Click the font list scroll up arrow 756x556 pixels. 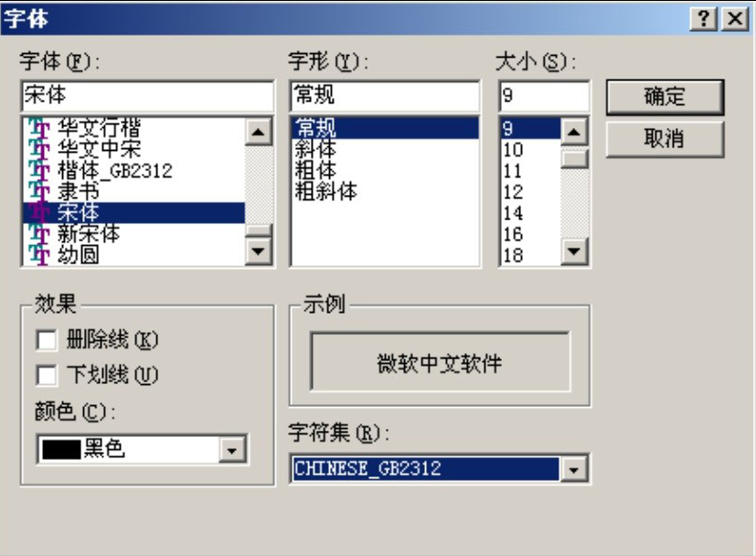click(x=259, y=132)
